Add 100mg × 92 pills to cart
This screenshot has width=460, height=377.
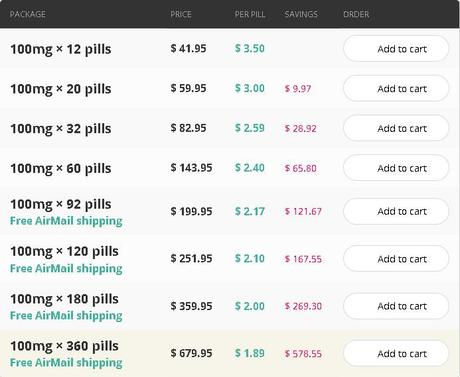pos(396,211)
